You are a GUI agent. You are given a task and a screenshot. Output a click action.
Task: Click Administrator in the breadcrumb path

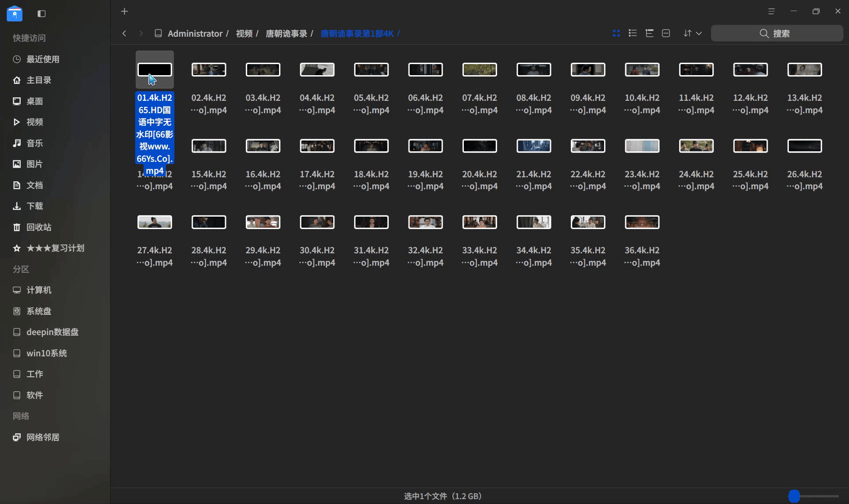195,34
